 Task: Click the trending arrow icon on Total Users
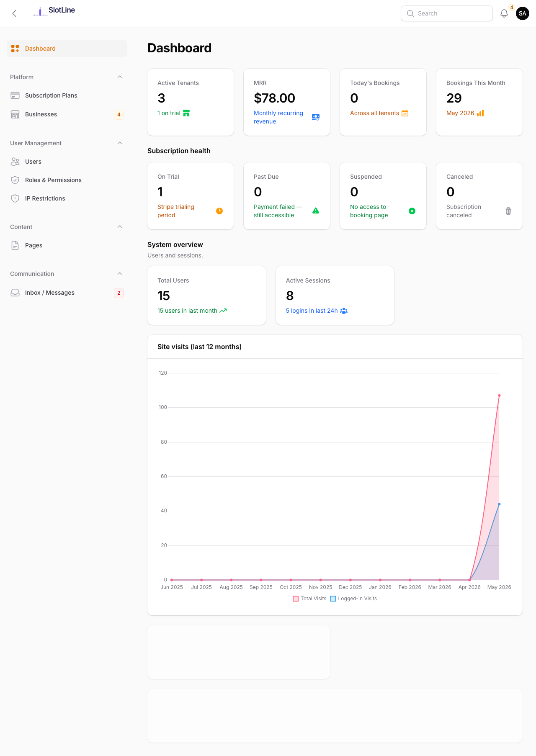tap(223, 311)
